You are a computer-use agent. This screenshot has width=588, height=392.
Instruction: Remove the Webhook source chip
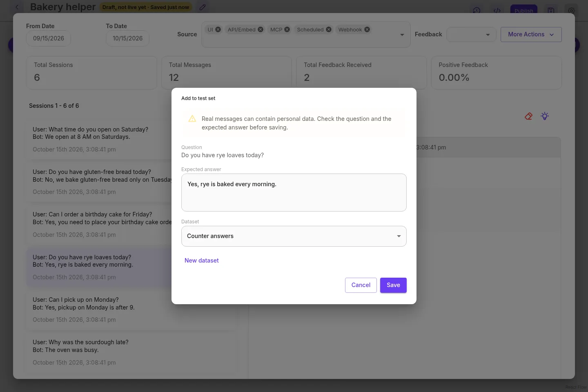coord(367,29)
